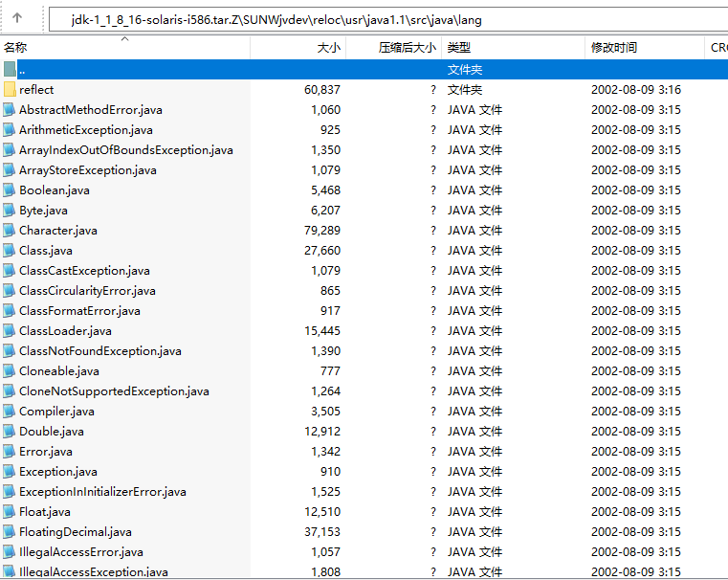Image resolution: width=728 pixels, height=580 pixels.
Task: Select the ArithmeticException.java file name
Action: 86,130
